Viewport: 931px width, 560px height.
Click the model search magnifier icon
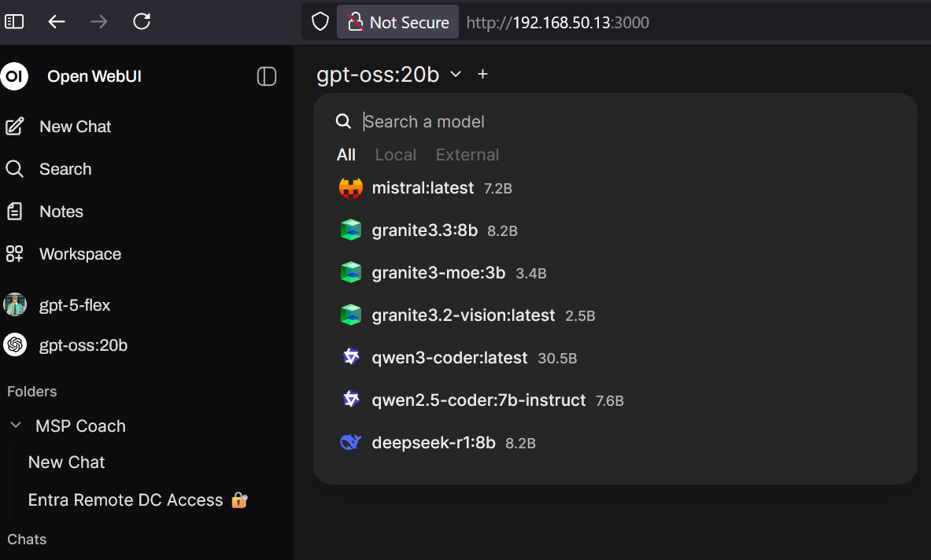[x=343, y=122]
